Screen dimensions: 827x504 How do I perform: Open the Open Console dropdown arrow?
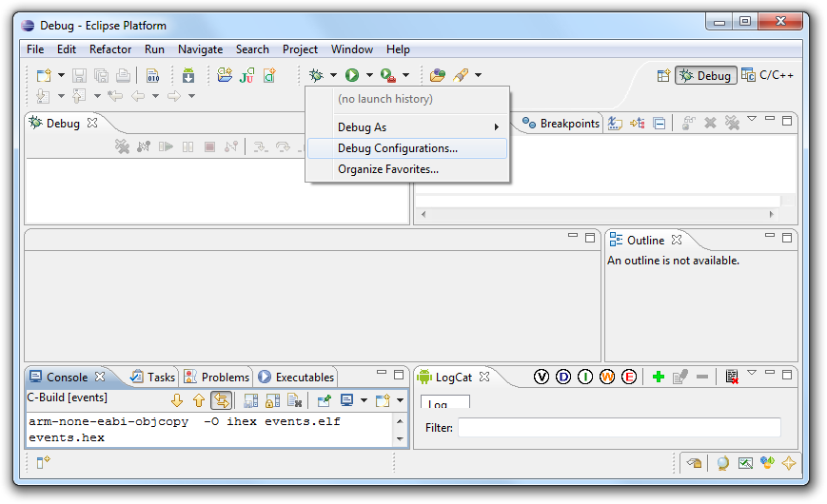401,400
